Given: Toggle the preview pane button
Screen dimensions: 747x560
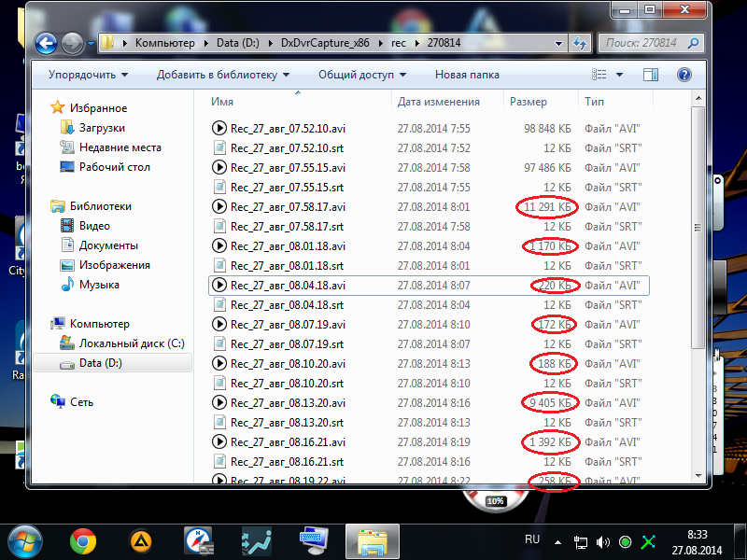Looking at the screenshot, I should click(x=653, y=75).
